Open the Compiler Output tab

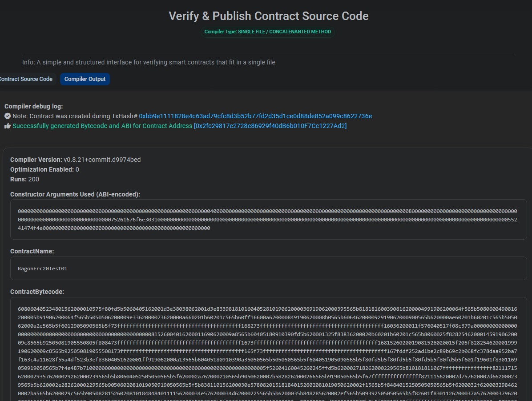[85, 79]
